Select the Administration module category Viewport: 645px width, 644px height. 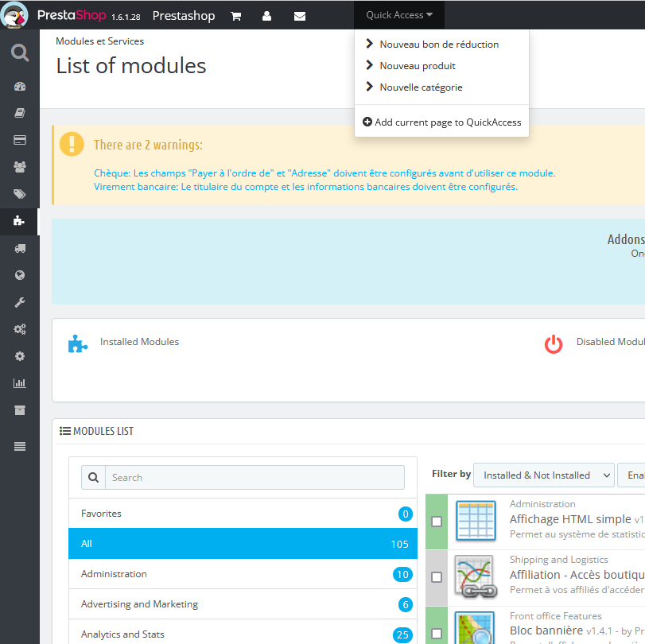pos(243,574)
